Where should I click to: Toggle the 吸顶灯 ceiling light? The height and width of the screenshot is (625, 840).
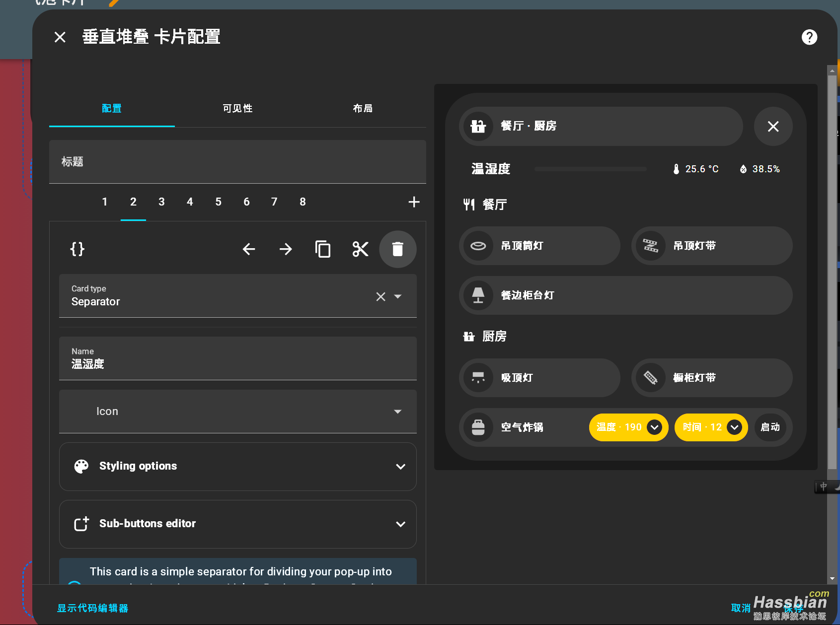click(x=539, y=378)
